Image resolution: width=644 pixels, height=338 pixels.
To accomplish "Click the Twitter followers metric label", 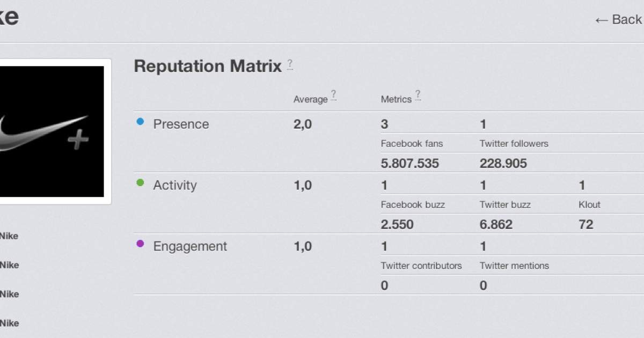I will 514,144.
